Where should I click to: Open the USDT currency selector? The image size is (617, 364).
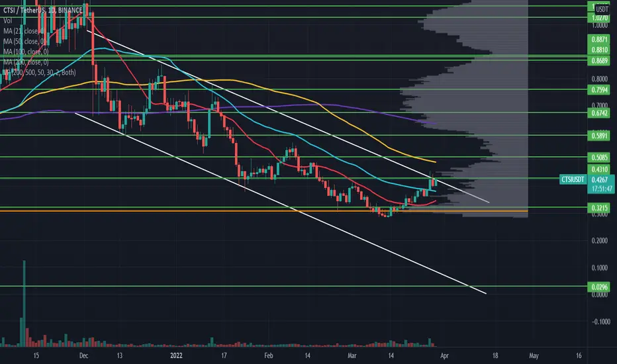601,9
